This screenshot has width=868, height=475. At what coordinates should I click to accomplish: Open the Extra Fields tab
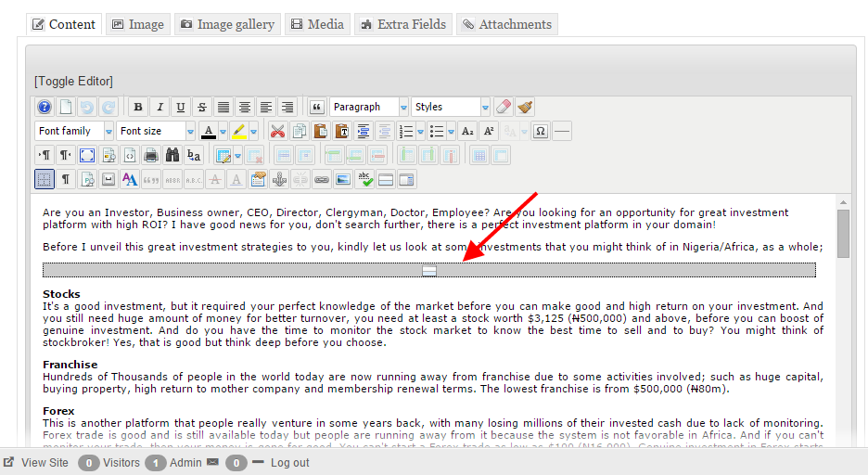tap(403, 24)
